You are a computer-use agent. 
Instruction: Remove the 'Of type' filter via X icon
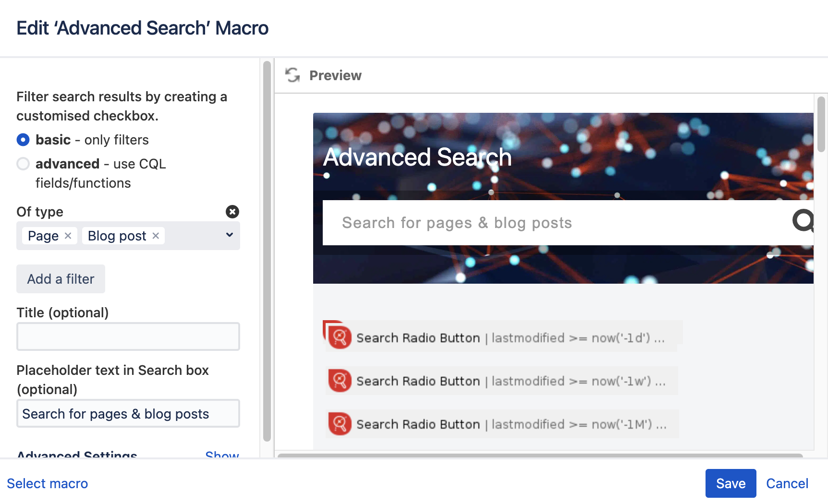tap(232, 212)
